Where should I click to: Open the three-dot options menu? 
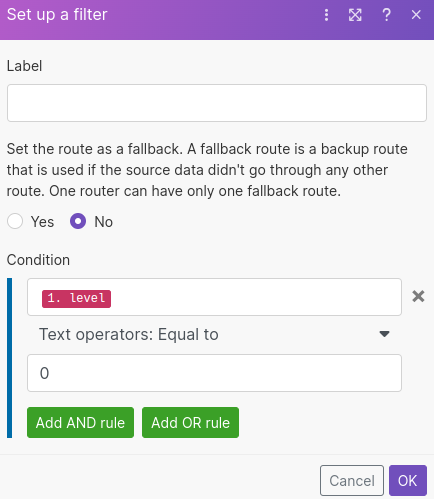pyautogui.click(x=326, y=15)
